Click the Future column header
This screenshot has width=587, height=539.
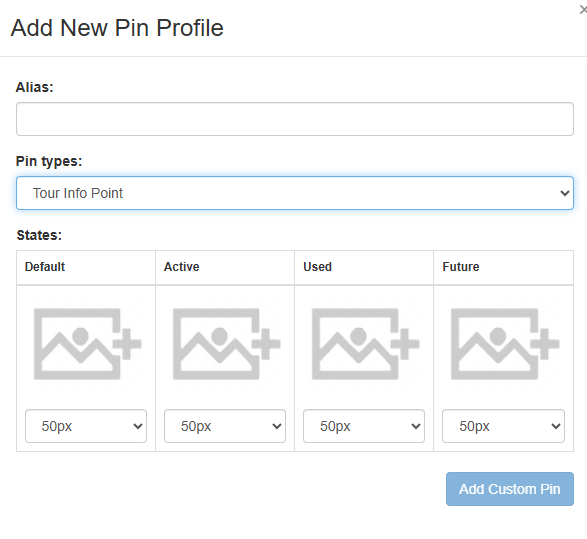coord(461,267)
